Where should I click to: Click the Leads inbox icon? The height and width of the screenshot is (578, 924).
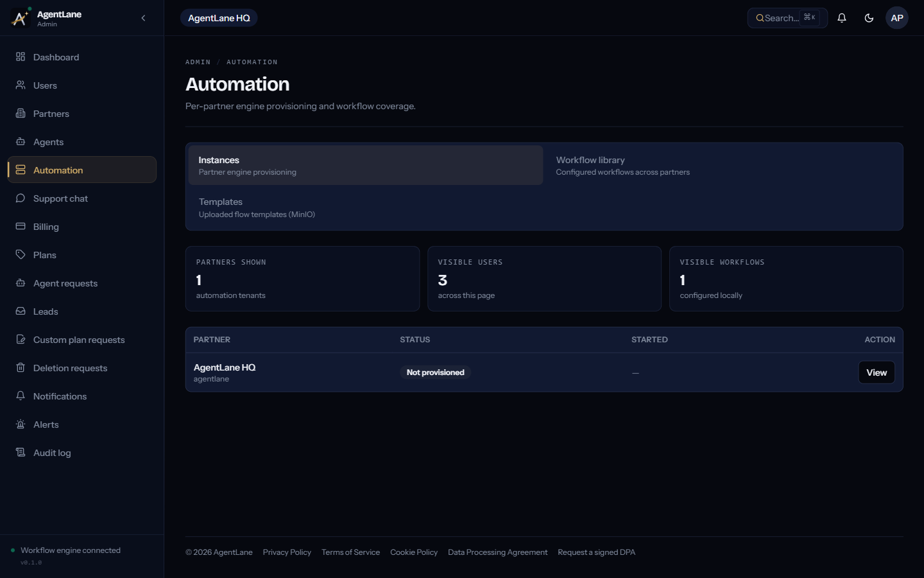[21, 311]
